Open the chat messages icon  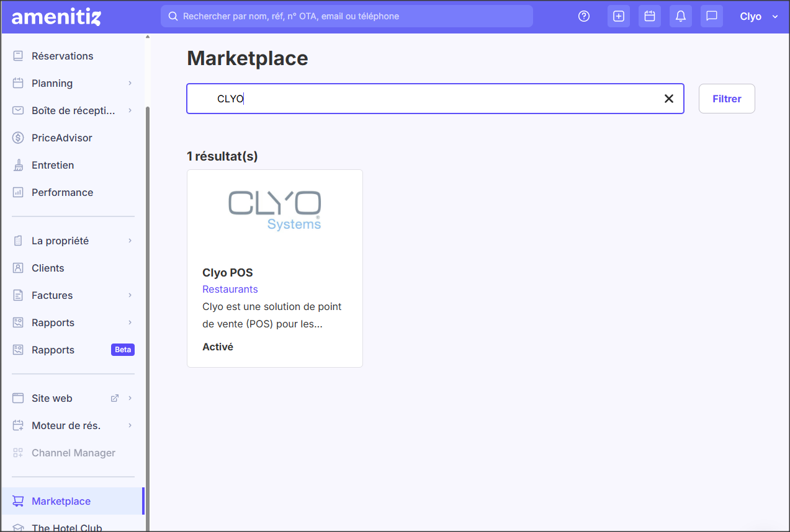[712, 16]
